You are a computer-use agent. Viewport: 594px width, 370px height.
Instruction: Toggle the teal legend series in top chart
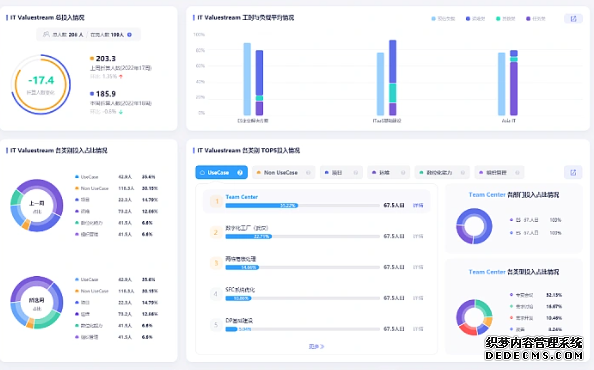505,19
